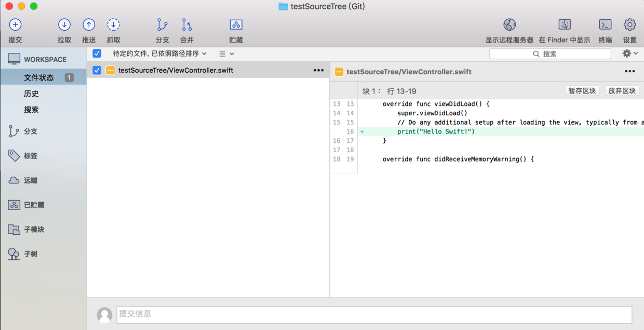Click the 推送 push toolbar icon

(x=89, y=24)
